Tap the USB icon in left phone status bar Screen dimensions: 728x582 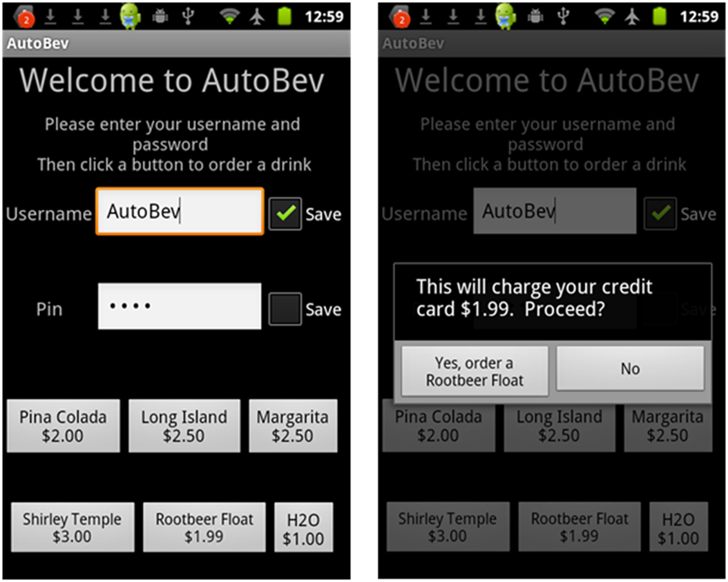click(187, 15)
